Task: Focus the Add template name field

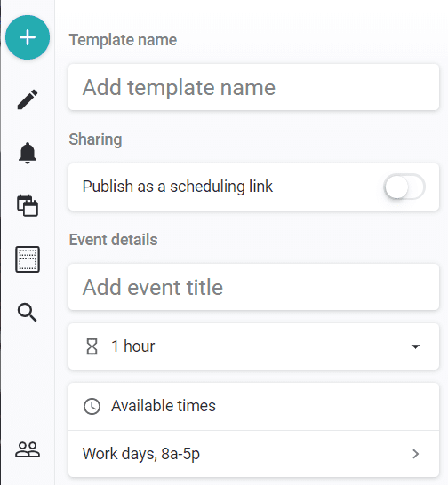Action: pos(253,87)
